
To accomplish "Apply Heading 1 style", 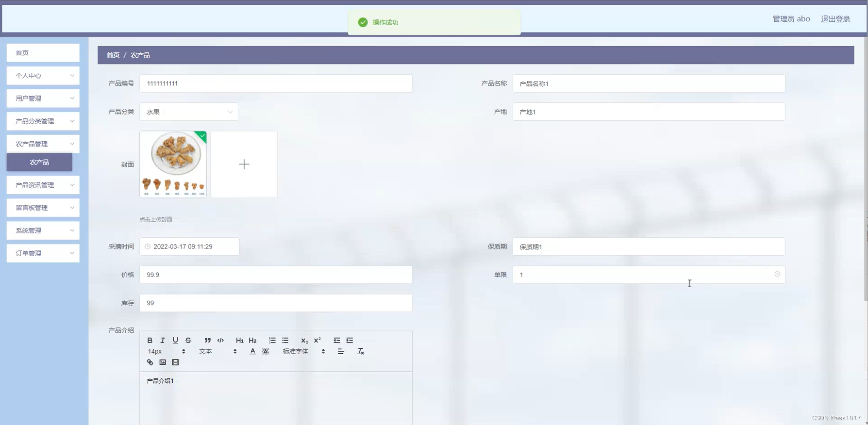I will click(x=240, y=340).
